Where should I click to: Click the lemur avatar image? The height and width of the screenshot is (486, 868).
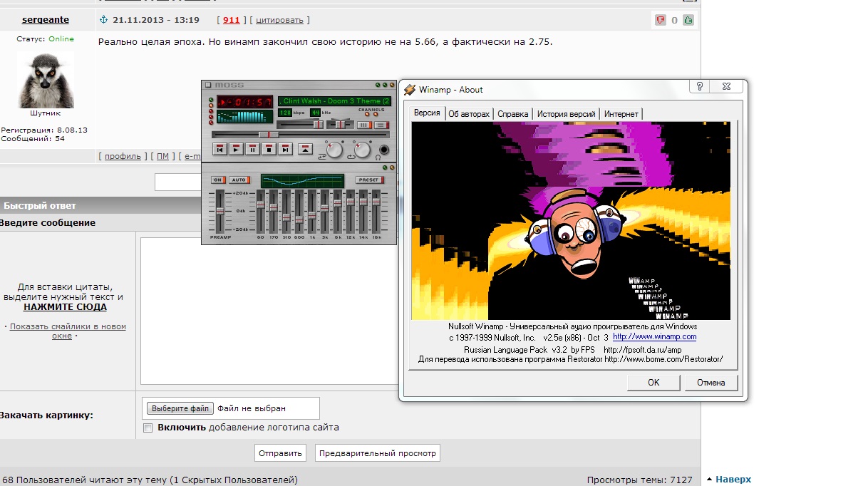[46, 78]
